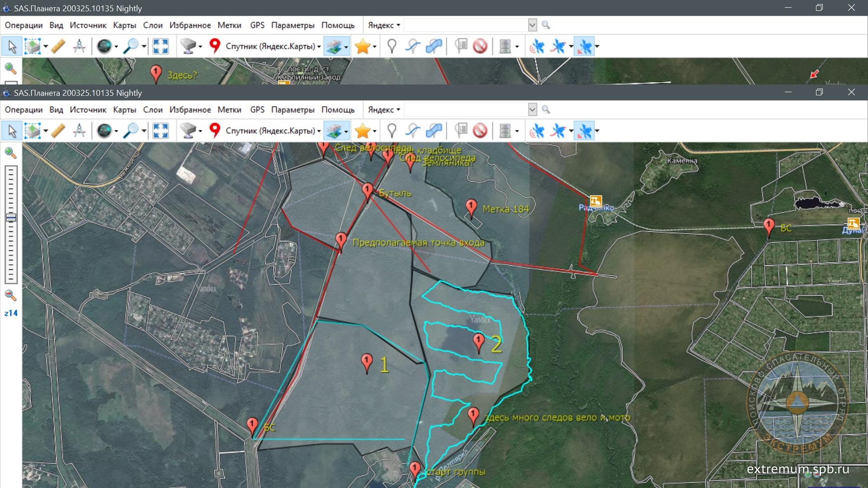This screenshot has height=488, width=868.
Task: Expand the globe go-to dropdown in the front window
Action: (116, 131)
